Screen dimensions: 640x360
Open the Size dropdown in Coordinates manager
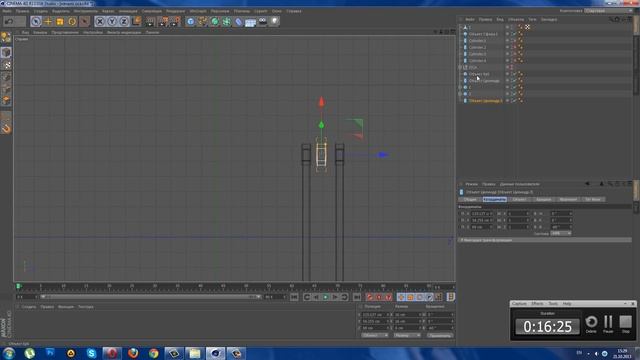[407, 336]
